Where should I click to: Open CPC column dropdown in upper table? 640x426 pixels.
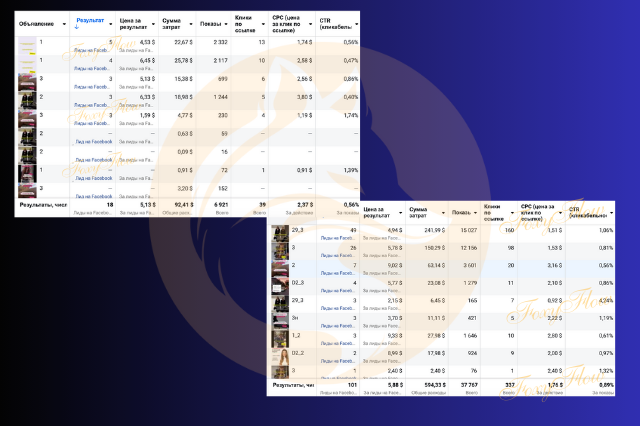click(x=311, y=24)
